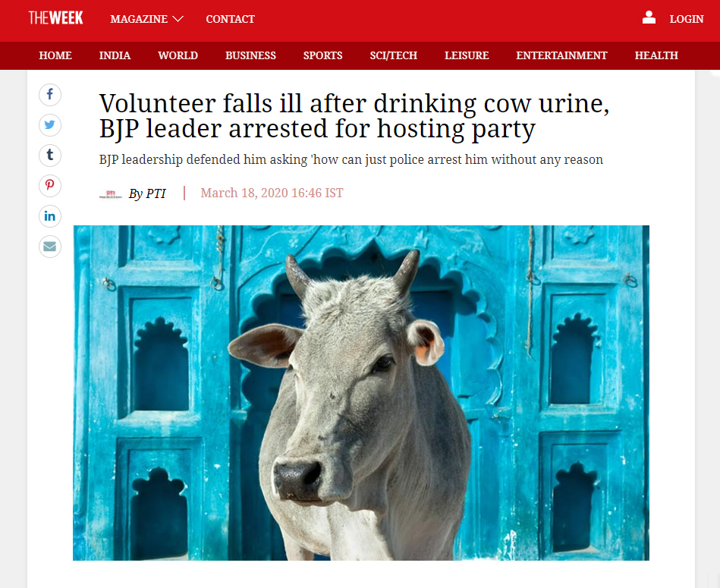Open The Week logo homepage
Screen dimensions: 720x588
pos(55,18)
